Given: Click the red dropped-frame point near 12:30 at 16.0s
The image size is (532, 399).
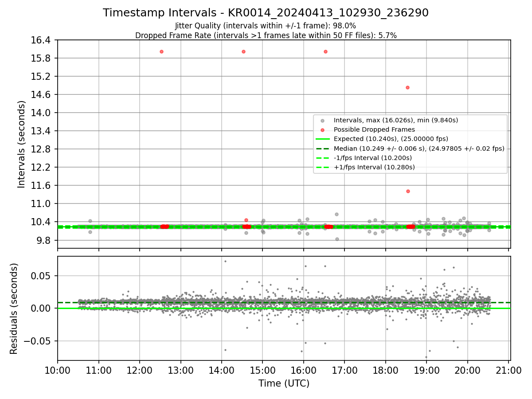Looking at the screenshot, I should coord(161,51).
